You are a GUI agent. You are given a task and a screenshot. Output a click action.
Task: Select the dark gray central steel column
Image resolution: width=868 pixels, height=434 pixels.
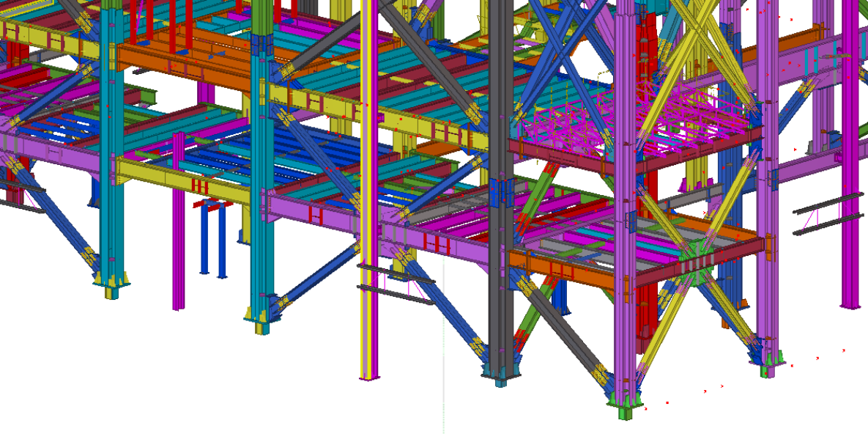(x=501, y=188)
